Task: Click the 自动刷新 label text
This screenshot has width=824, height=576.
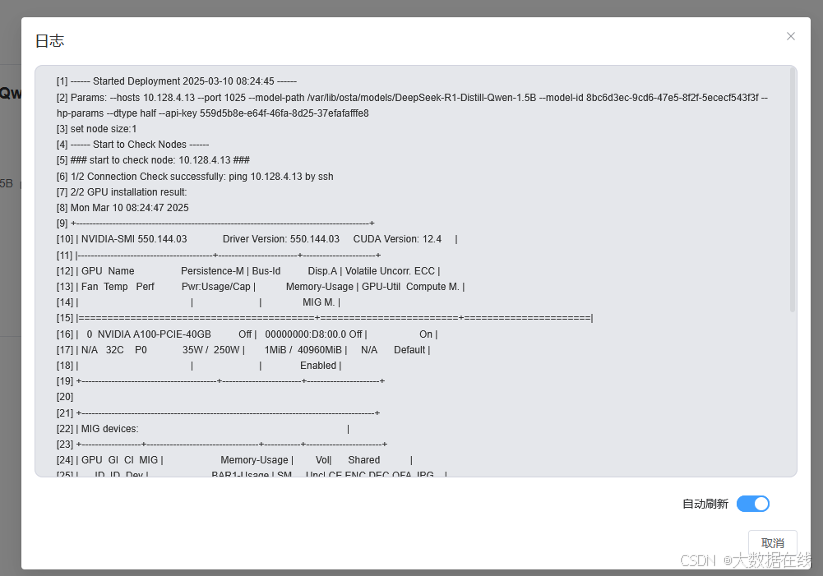Action: click(705, 504)
